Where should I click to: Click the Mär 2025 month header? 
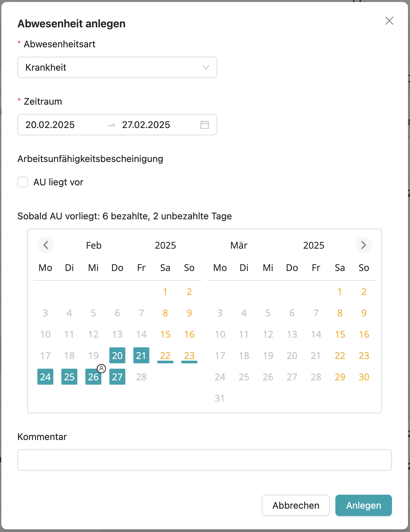tap(239, 245)
